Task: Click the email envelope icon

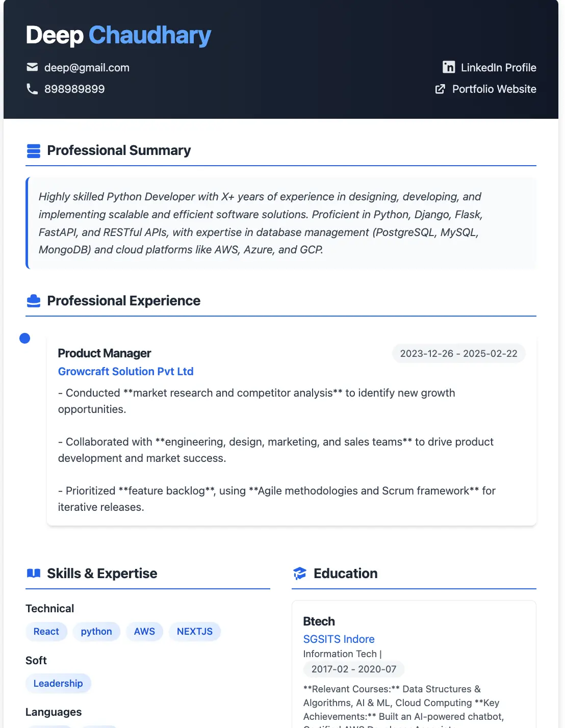Action: 32,67
